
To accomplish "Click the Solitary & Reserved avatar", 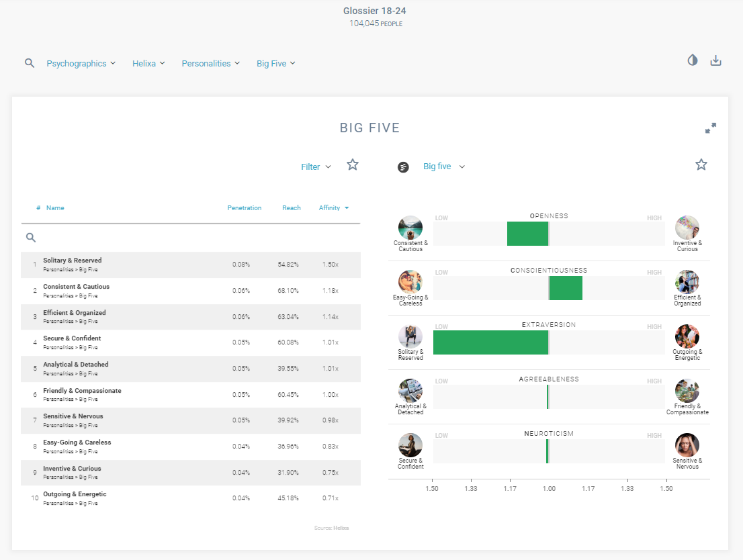I will (410, 336).
